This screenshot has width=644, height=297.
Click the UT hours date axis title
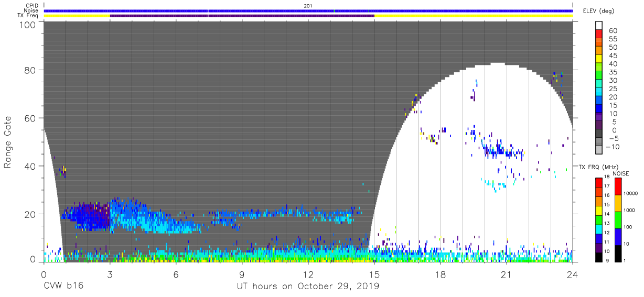coord(307,287)
